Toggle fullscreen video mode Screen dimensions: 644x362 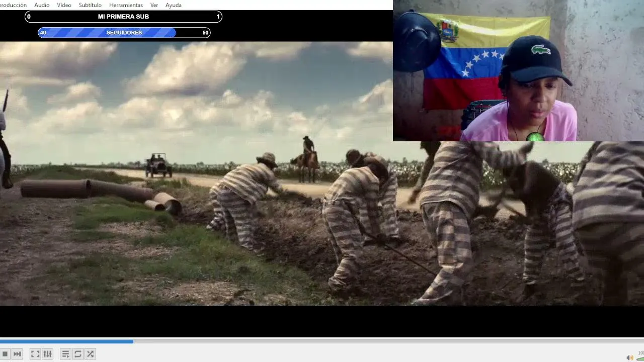tap(35, 354)
